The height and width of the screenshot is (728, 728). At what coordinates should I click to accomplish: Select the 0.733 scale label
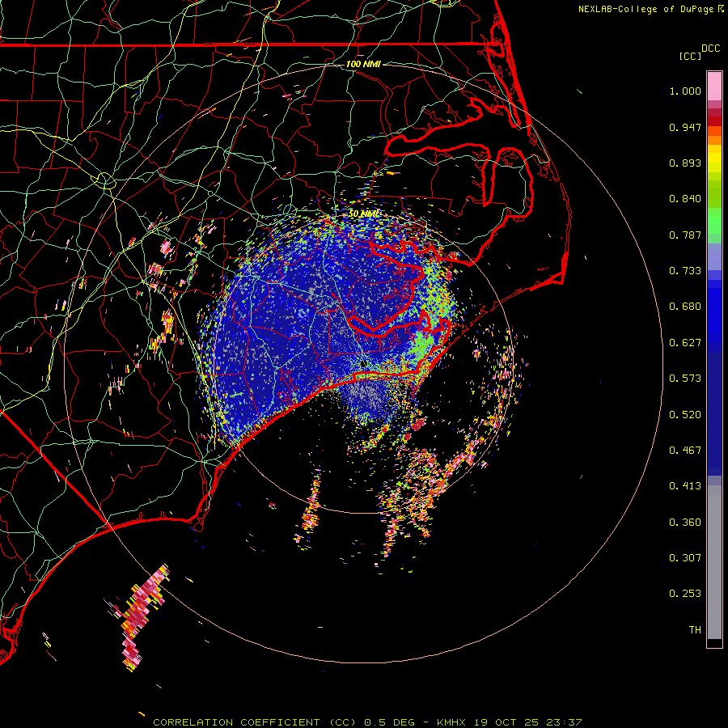click(685, 271)
